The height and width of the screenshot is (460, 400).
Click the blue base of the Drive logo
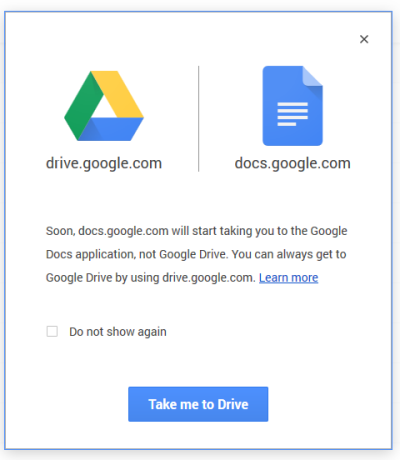click(112, 129)
